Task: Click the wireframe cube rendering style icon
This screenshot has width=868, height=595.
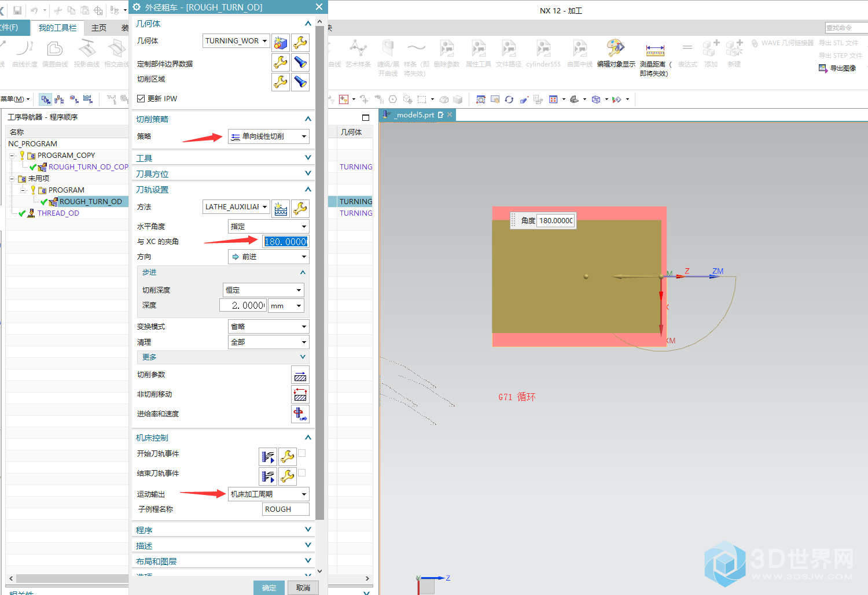Action: 596,99
